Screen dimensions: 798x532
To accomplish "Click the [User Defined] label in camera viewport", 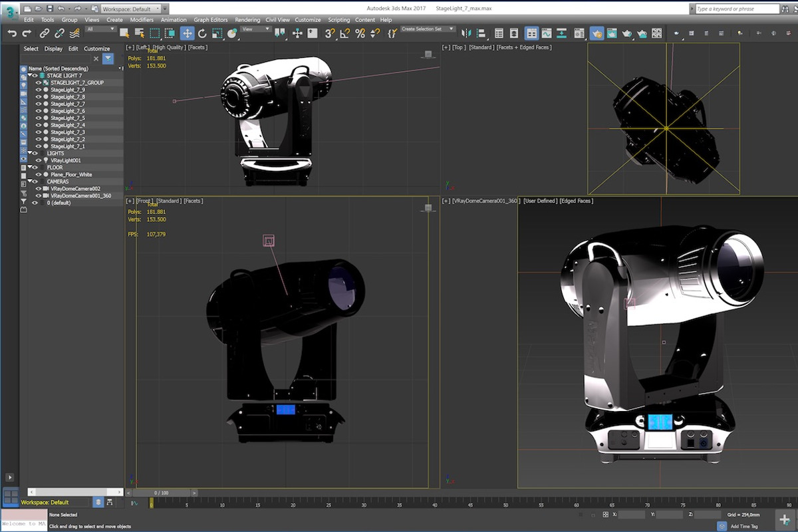I will (540, 201).
